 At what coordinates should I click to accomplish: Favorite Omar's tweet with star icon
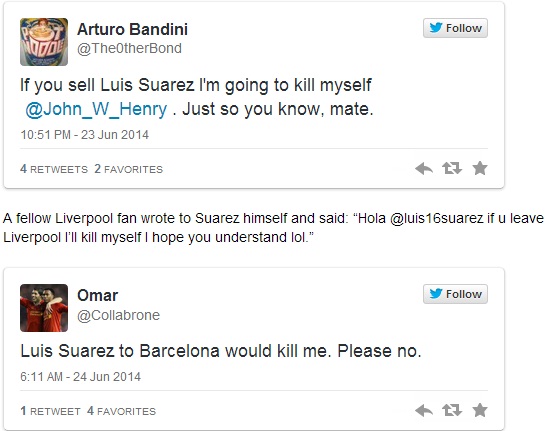(x=480, y=410)
